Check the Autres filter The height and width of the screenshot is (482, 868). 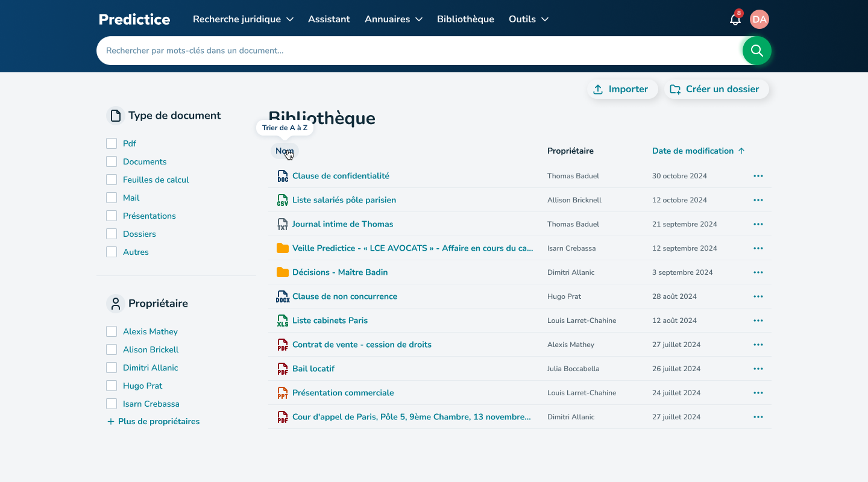112,252
